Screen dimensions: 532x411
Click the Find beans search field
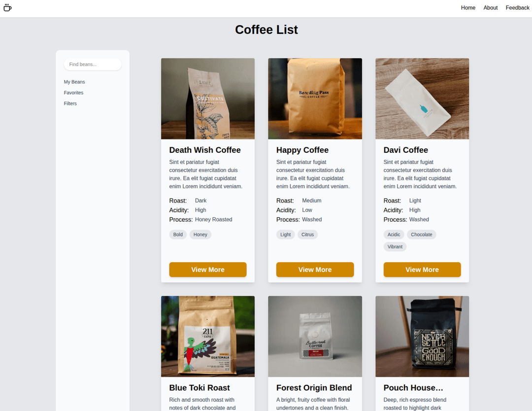coord(93,65)
